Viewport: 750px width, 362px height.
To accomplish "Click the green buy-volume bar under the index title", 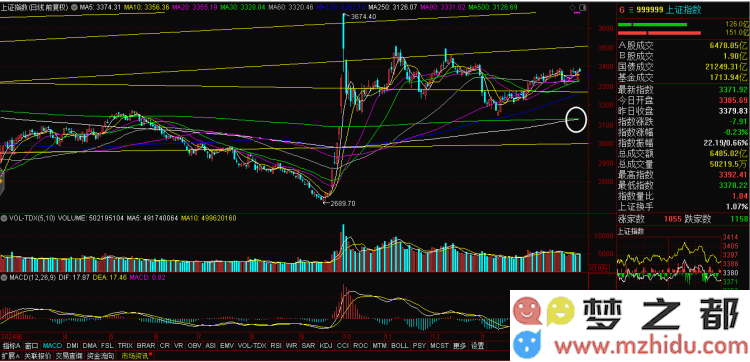I will [x=652, y=24].
